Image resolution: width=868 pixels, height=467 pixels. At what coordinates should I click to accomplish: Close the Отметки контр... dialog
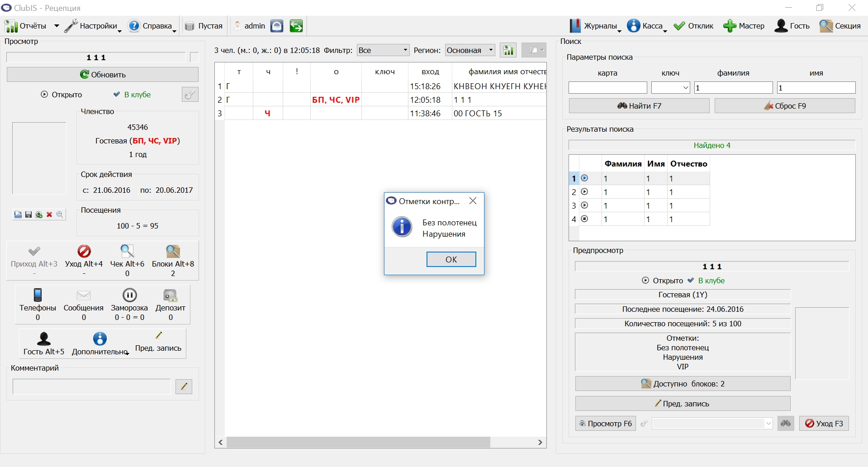click(x=473, y=201)
